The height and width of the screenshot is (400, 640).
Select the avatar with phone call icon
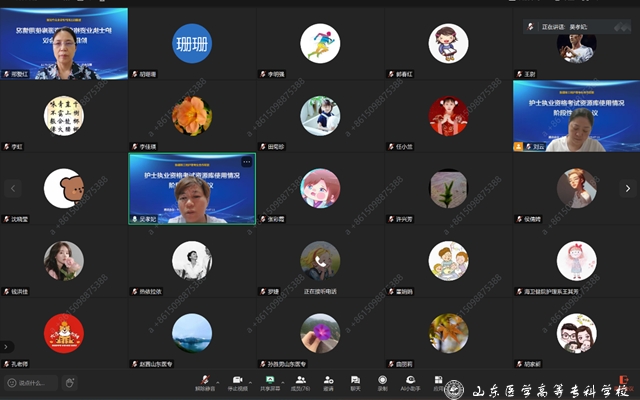click(x=320, y=261)
